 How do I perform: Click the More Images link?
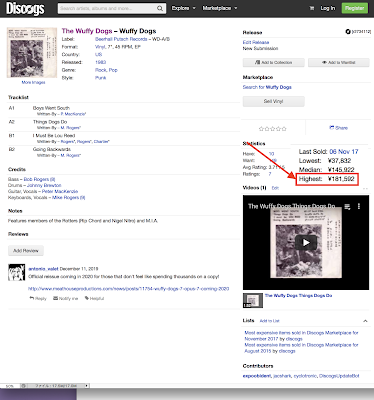(33, 82)
